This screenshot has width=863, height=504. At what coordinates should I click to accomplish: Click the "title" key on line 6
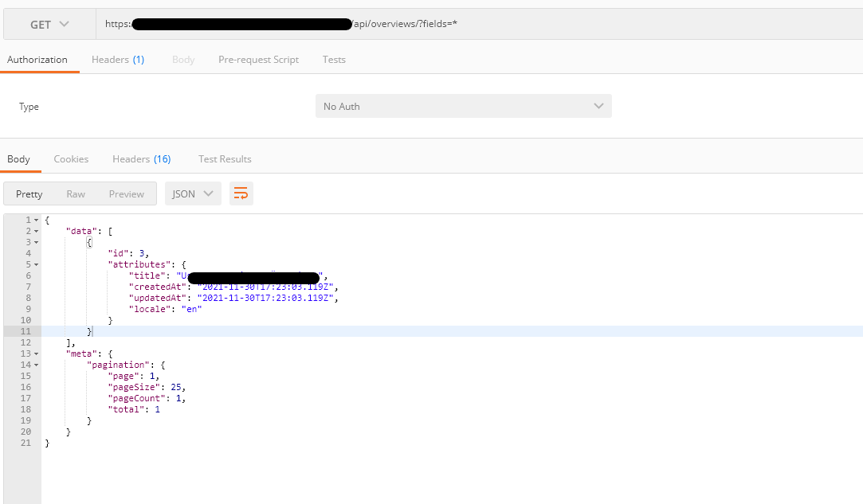coord(147,275)
